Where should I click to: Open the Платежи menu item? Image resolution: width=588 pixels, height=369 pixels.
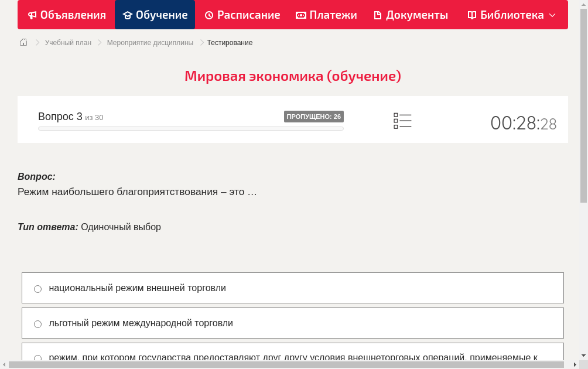coord(326,15)
